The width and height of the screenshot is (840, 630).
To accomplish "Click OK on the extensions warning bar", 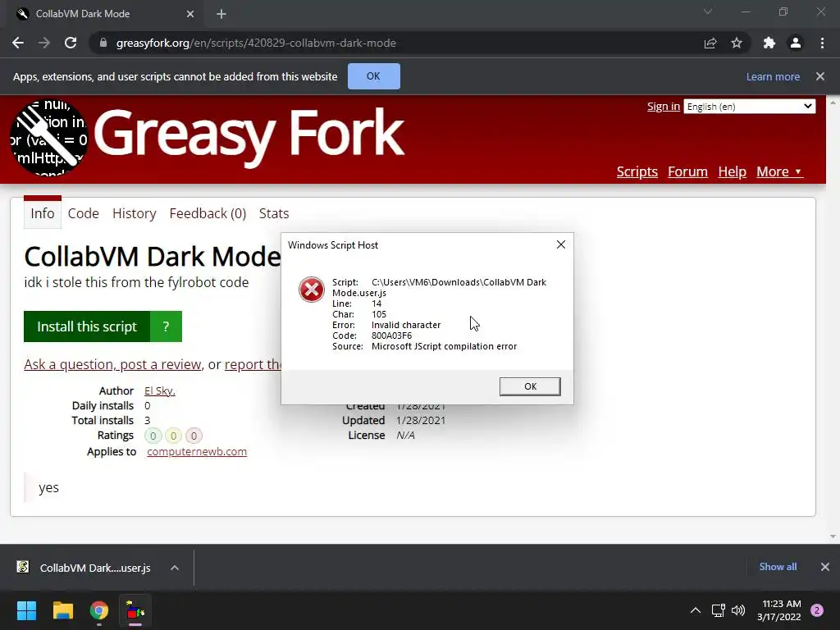I will 373,76.
